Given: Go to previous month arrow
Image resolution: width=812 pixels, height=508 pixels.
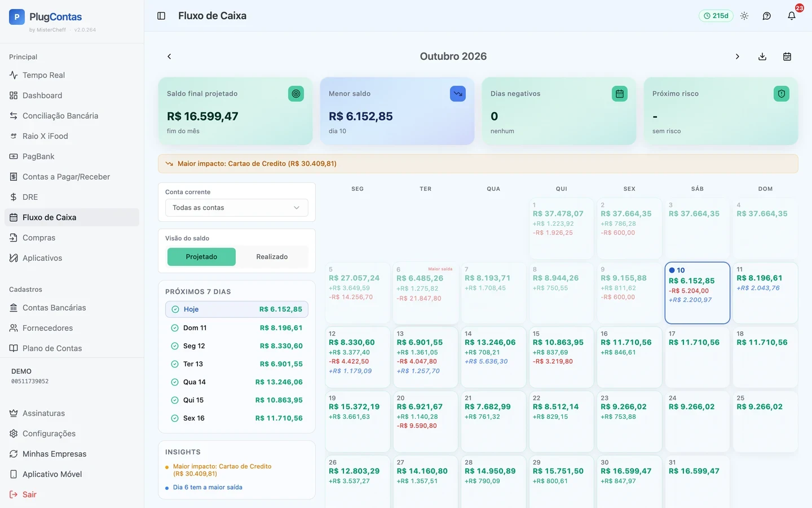Looking at the screenshot, I should (169, 56).
